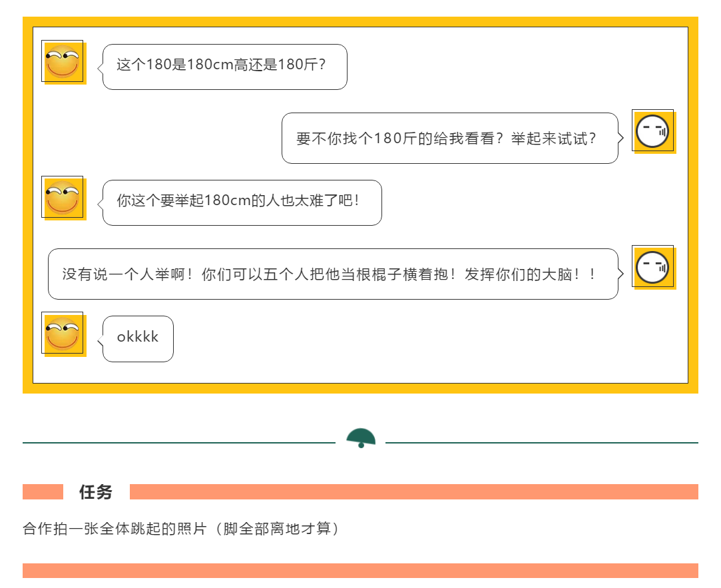Viewport: 721px width, 588px height.
Task: Click the task text '合作拍一张全体跳起的照片'
Action: (x=115, y=529)
